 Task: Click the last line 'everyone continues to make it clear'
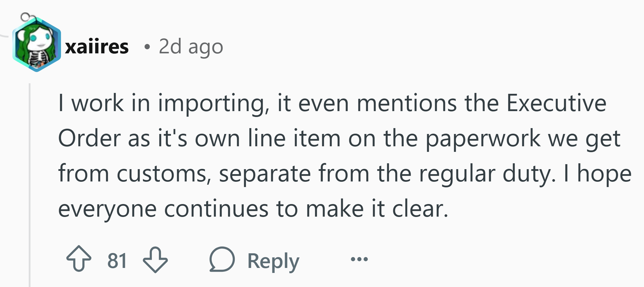click(253, 209)
